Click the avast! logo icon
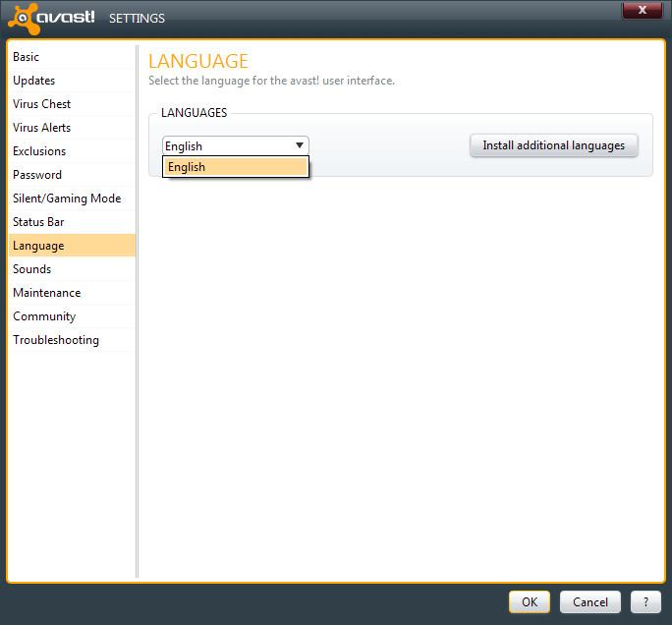Screen dimensions: 672x625 click(21, 18)
